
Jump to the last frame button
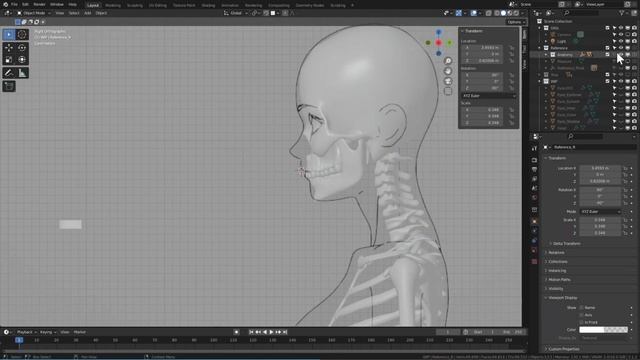(x=285, y=332)
